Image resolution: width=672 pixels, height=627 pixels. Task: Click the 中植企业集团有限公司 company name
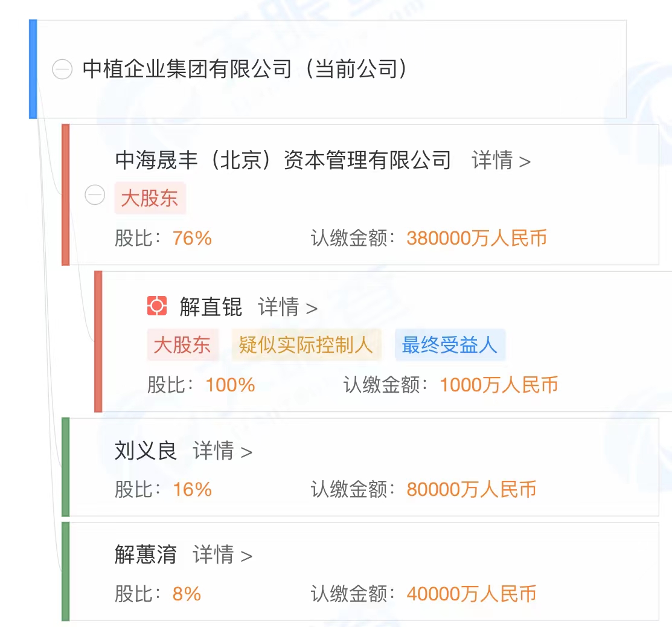point(187,69)
